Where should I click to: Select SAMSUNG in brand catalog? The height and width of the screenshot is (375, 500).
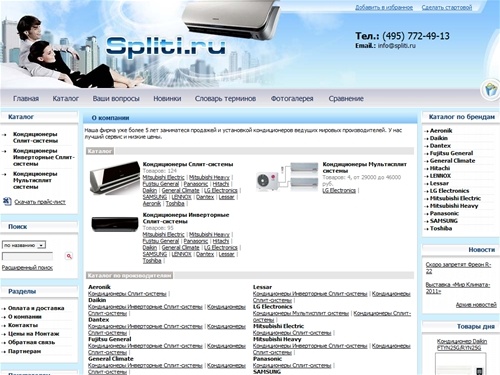click(x=444, y=221)
